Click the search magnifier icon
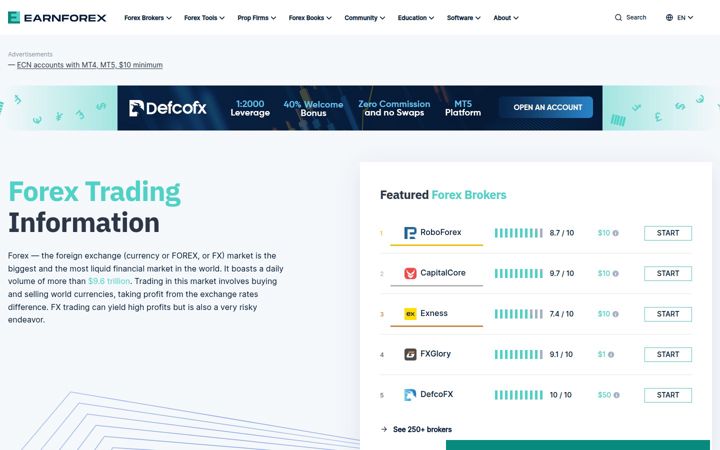Viewport: 720px width, 450px height. coord(618,17)
